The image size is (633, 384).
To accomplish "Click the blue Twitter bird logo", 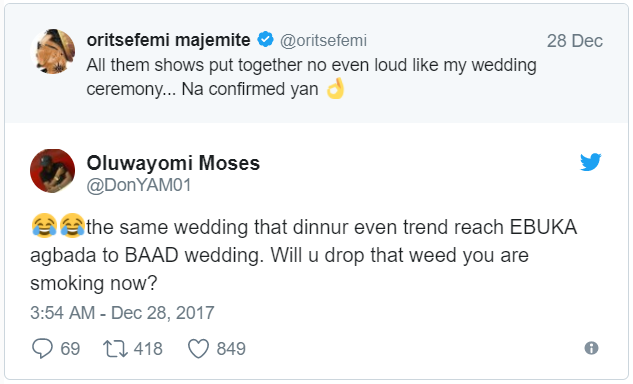I will (x=591, y=162).
